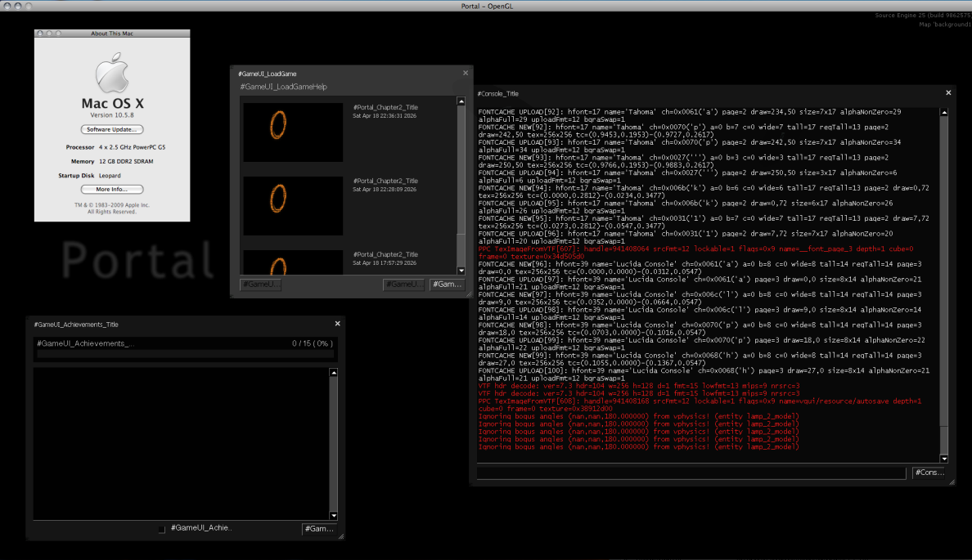Click the Apple logo in About This Mac
The width and height of the screenshot is (972, 560).
(x=112, y=73)
